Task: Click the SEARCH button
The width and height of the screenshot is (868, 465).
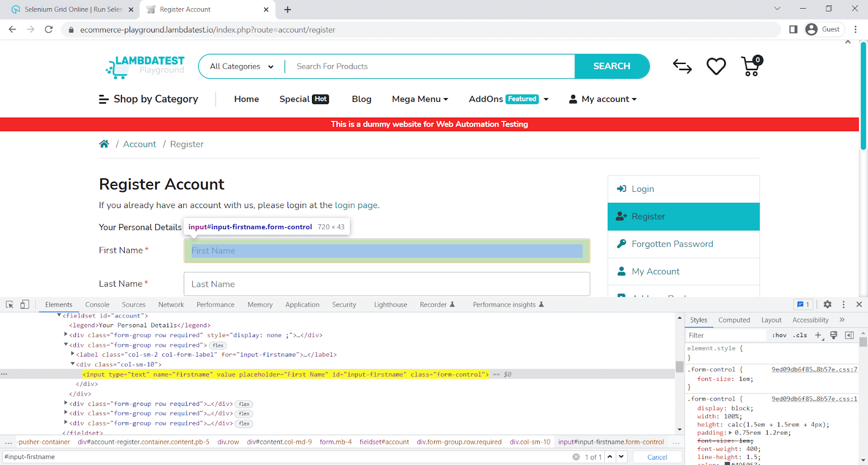Action: tap(612, 66)
